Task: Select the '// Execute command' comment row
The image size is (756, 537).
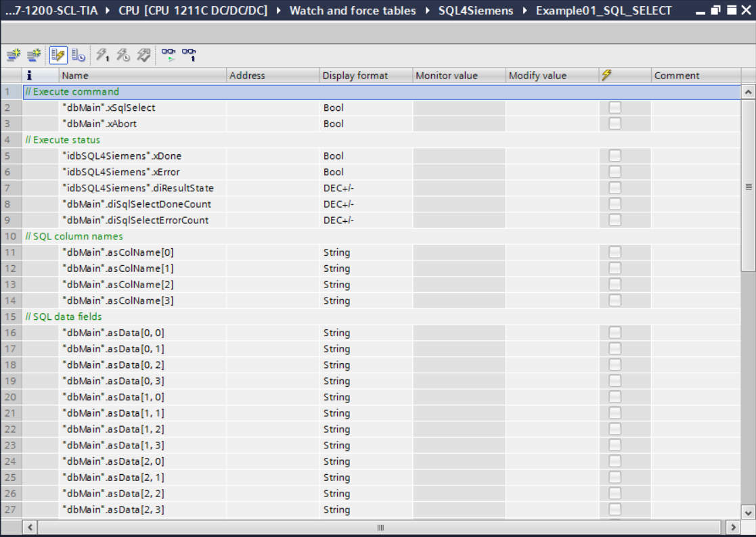Action: pos(382,91)
